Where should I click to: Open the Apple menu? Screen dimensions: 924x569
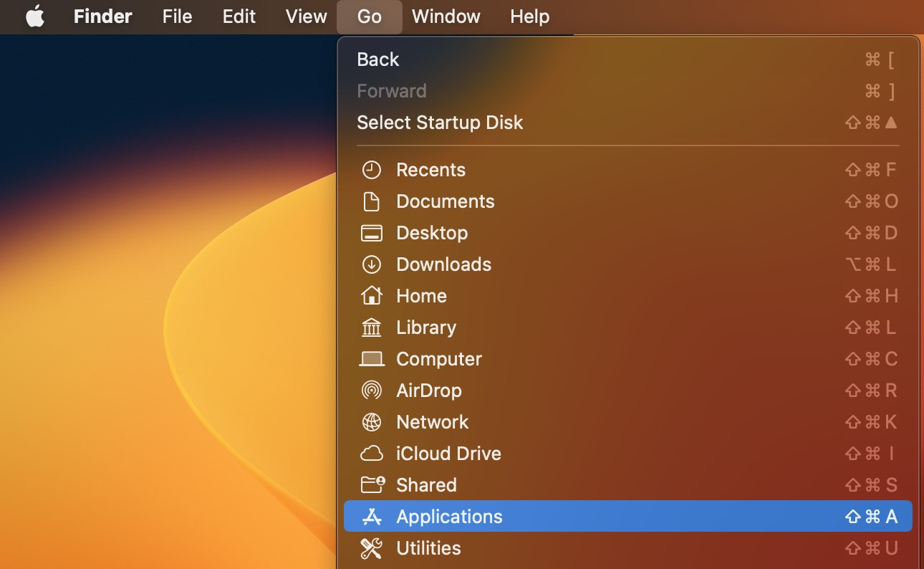click(x=35, y=16)
